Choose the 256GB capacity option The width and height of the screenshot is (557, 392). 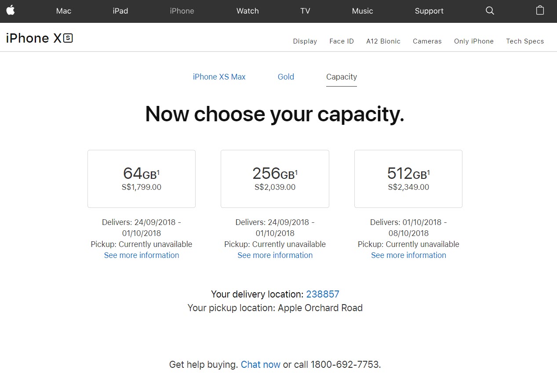tap(275, 179)
